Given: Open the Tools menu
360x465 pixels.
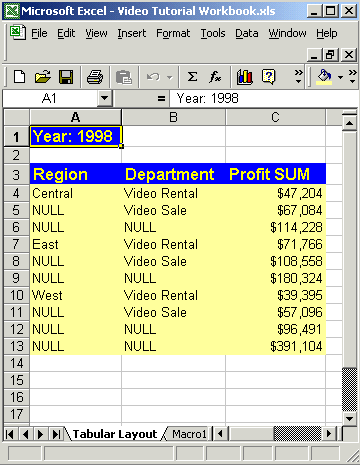Looking at the screenshot, I should (213, 33).
